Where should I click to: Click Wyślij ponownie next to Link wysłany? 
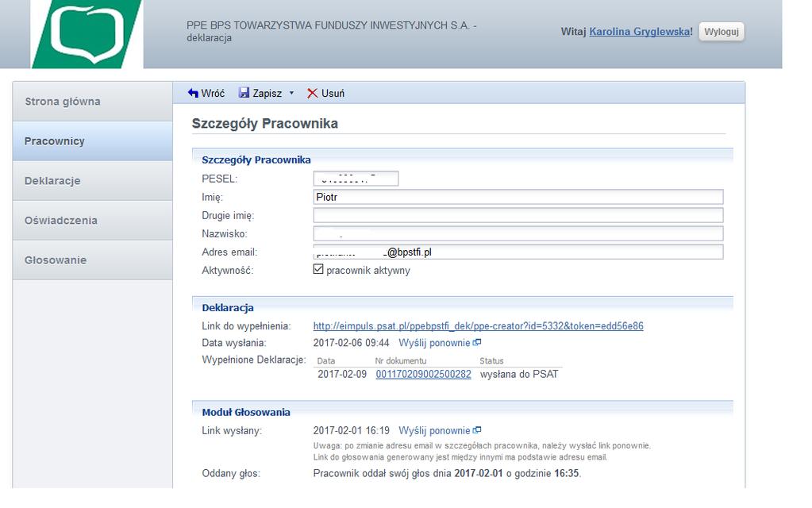434,430
